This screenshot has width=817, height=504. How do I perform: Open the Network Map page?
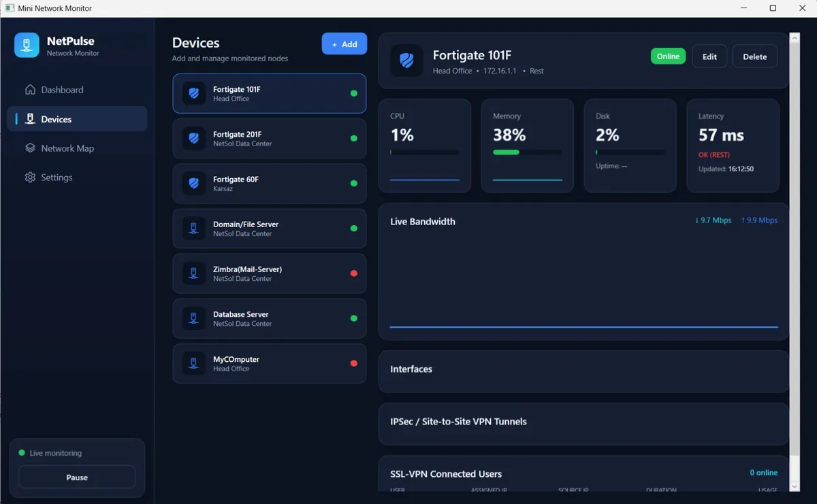click(77, 148)
